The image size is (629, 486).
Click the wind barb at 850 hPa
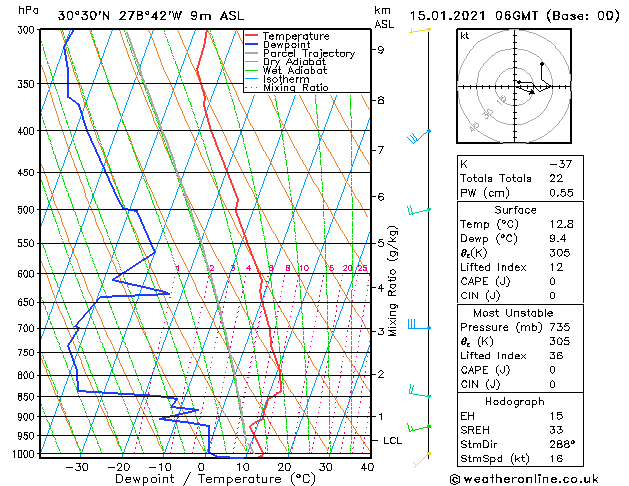(x=420, y=392)
